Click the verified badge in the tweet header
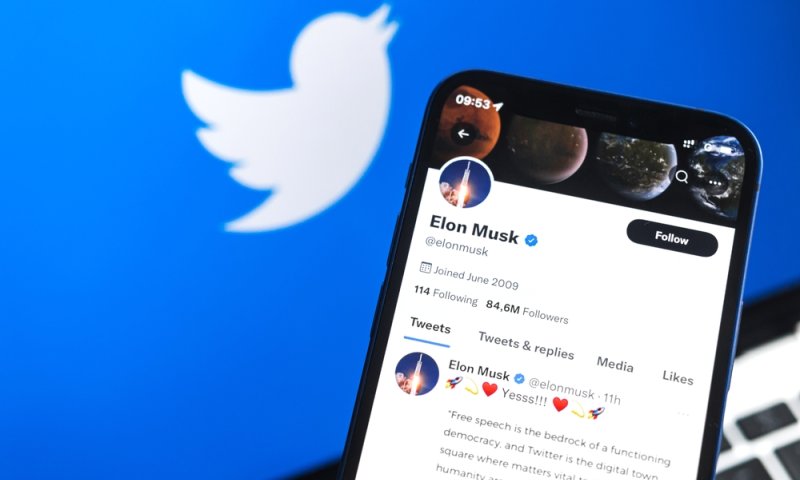 519,378
